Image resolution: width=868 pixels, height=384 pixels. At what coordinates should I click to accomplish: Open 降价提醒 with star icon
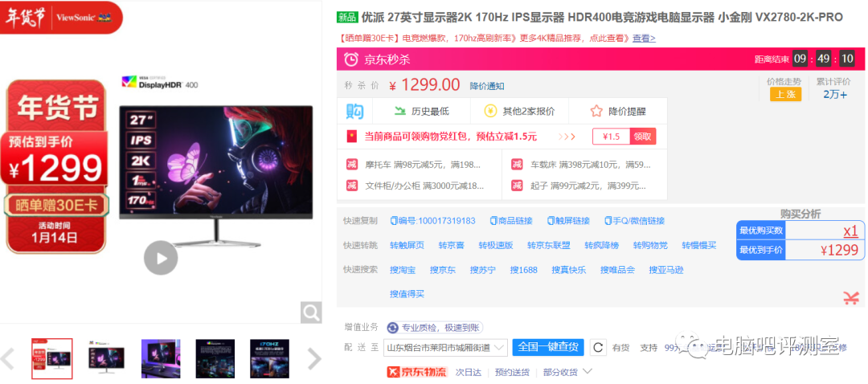coord(618,111)
